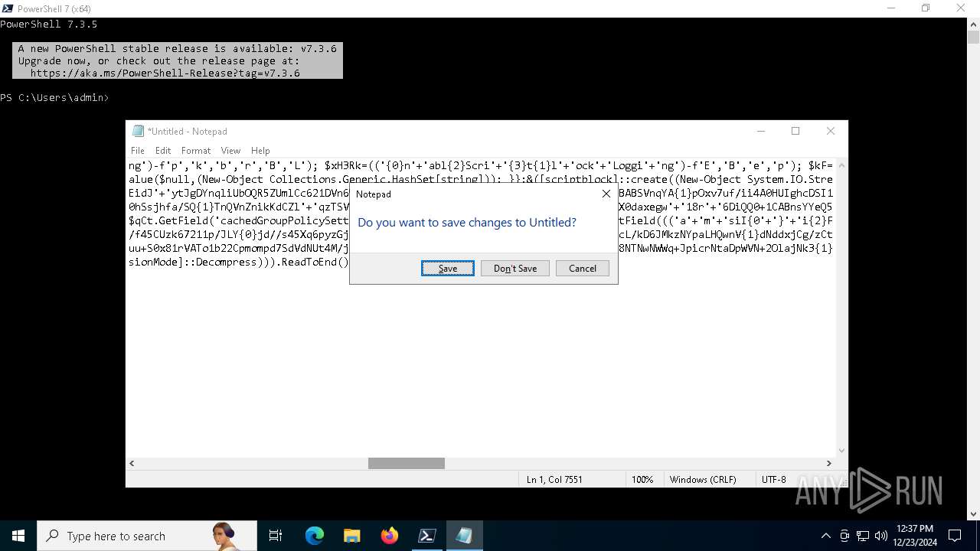Viewport: 980px width, 551px height.
Task: Open Notepad's View menu
Action: 230,151
